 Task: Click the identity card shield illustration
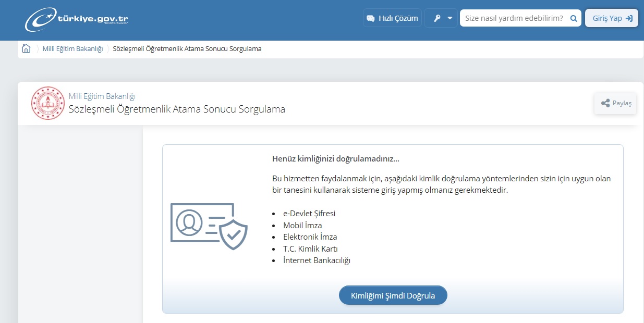pos(209,226)
